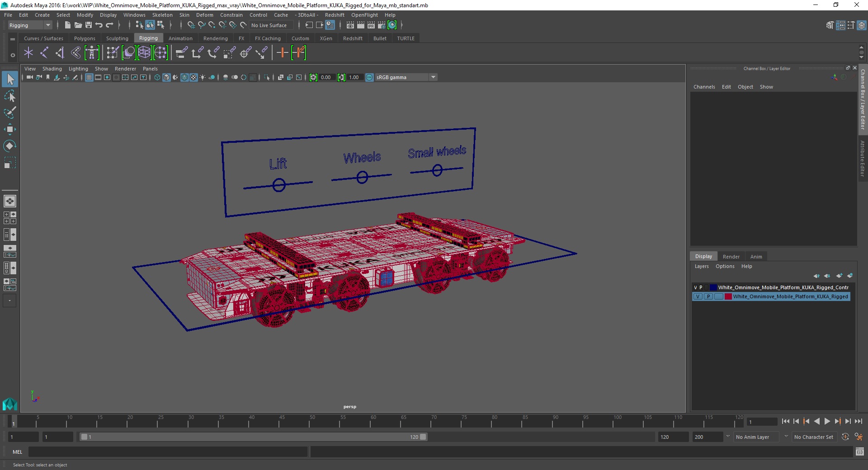Open the Render Settings icon
Image resolution: width=868 pixels, height=470 pixels.
click(x=382, y=25)
